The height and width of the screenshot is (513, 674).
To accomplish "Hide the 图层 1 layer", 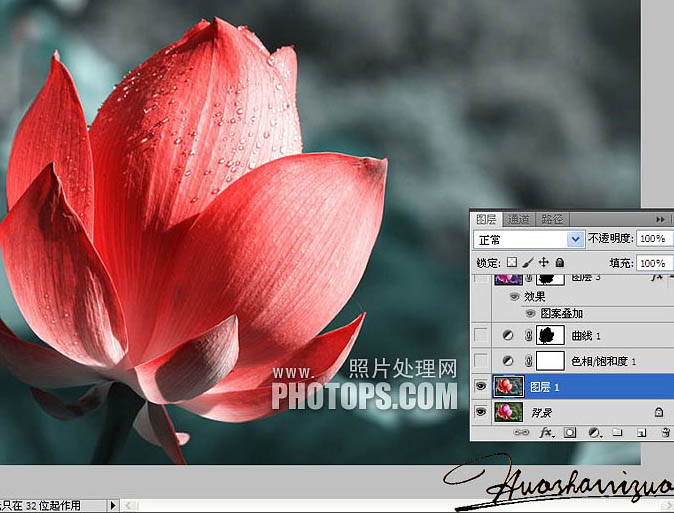I will point(483,386).
